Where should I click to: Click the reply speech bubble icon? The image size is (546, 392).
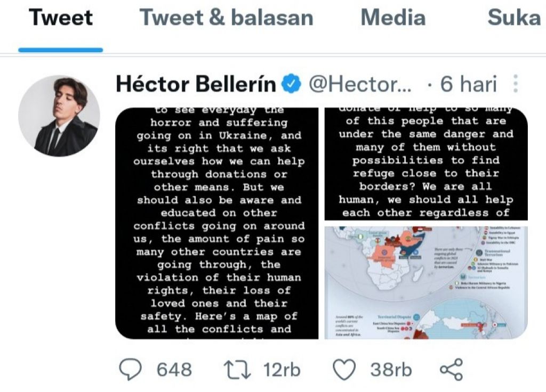(x=130, y=370)
